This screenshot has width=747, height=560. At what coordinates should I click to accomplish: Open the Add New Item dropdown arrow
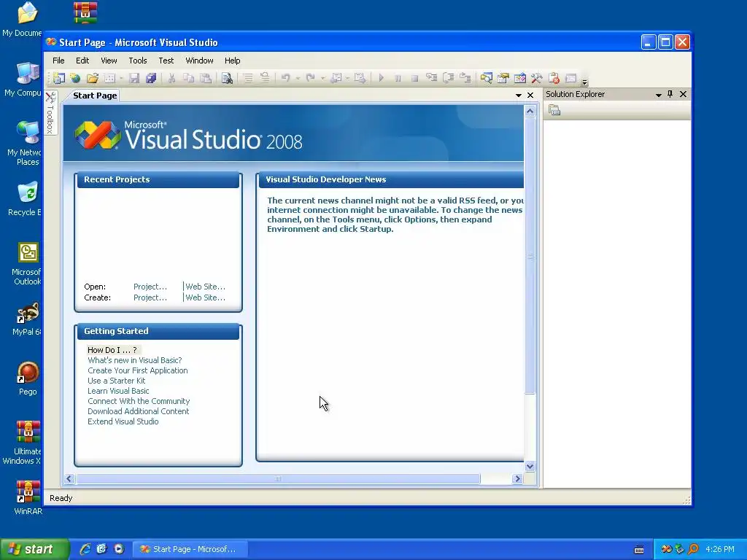coord(121,79)
